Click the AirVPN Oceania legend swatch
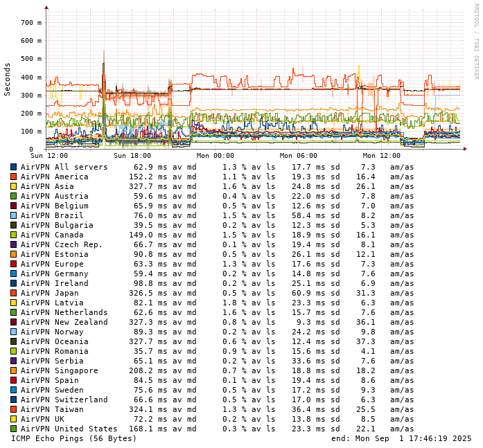The height and width of the screenshot is (448, 483). [x=14, y=341]
